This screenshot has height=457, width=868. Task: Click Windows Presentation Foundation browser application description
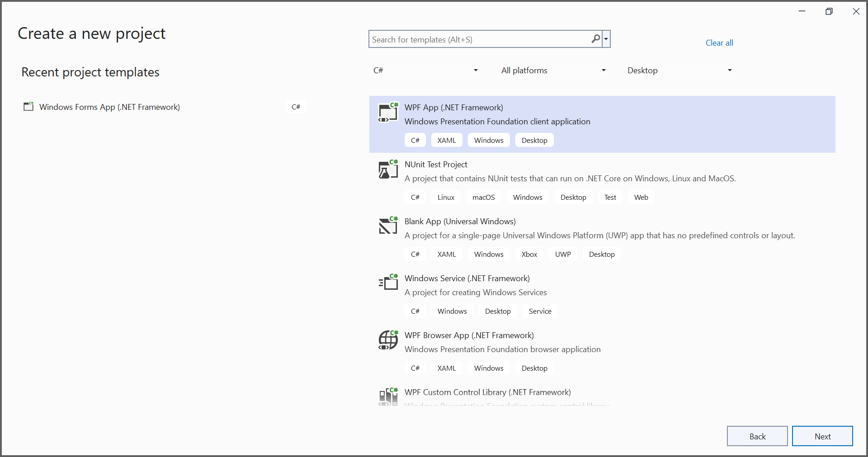[502, 349]
